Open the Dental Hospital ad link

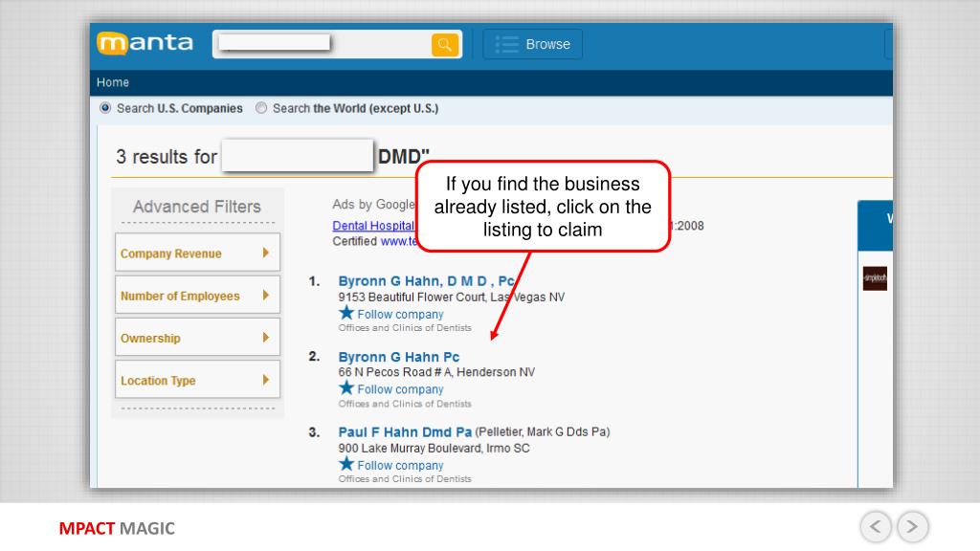[x=373, y=226]
